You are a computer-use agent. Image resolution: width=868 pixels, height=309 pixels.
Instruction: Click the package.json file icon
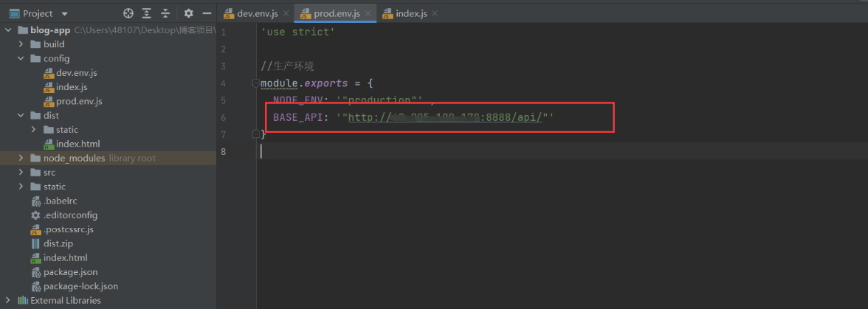tap(35, 272)
